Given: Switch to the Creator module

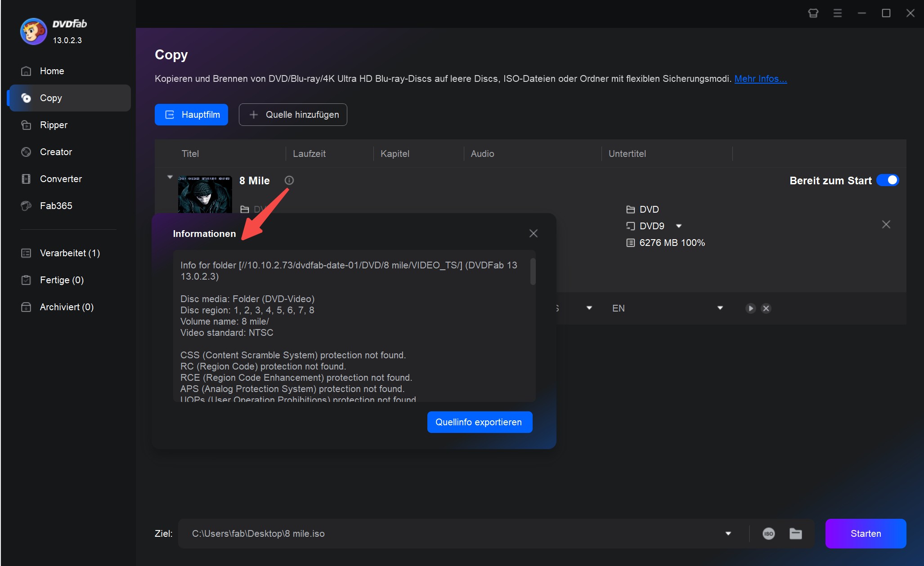Looking at the screenshot, I should tap(56, 152).
